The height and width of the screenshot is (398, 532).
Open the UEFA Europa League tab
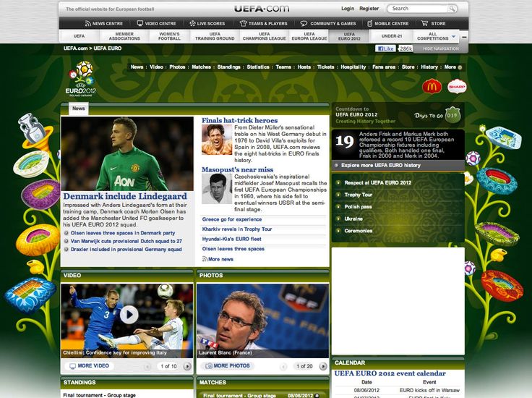click(x=309, y=36)
